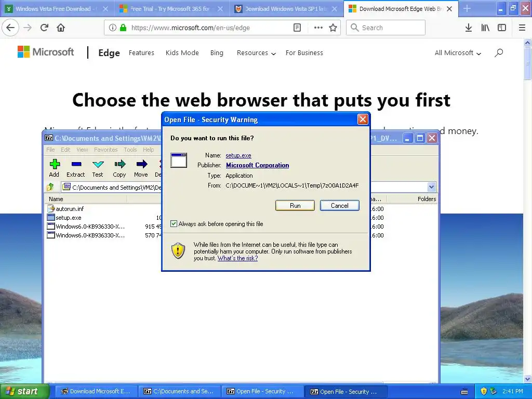
Task: Open page actions three-dot menu
Action: pyautogui.click(x=318, y=28)
